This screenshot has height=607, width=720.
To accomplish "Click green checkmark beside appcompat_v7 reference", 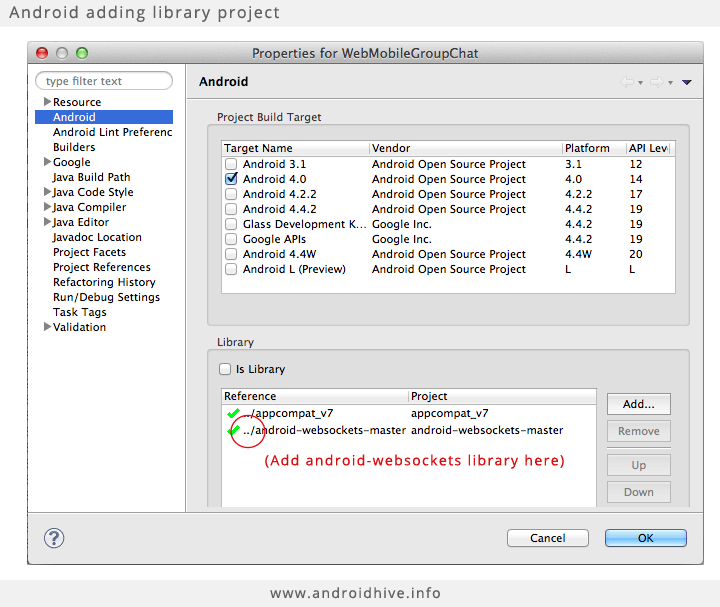I will coord(233,413).
